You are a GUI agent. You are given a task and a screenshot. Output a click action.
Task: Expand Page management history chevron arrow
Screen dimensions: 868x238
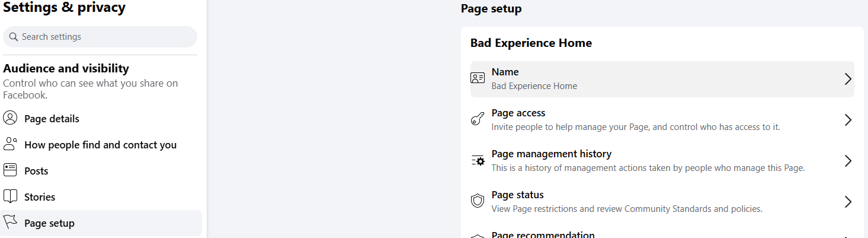(x=848, y=161)
